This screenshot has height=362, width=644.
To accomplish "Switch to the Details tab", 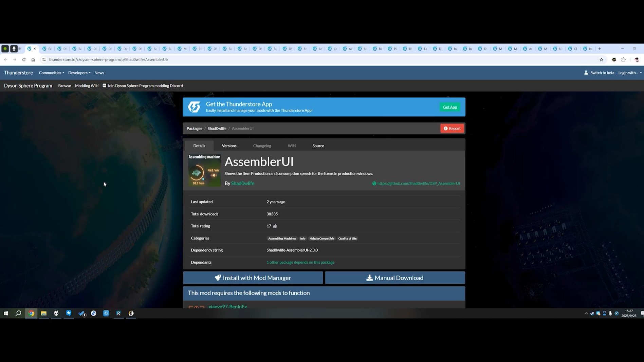I will [199, 146].
